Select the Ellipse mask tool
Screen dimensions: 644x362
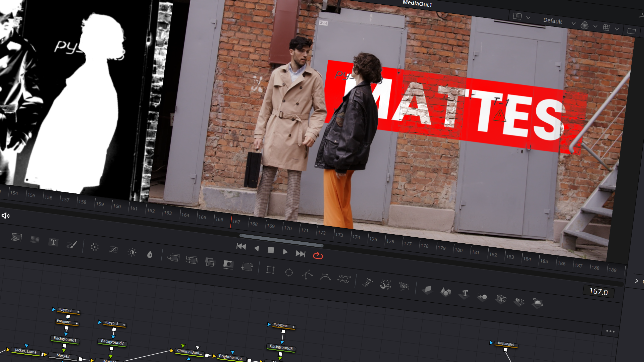tap(289, 273)
